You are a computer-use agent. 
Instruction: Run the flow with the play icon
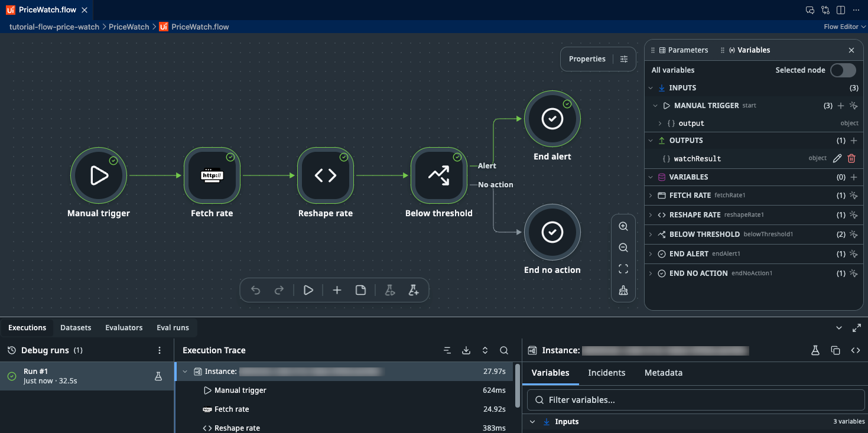pos(308,290)
